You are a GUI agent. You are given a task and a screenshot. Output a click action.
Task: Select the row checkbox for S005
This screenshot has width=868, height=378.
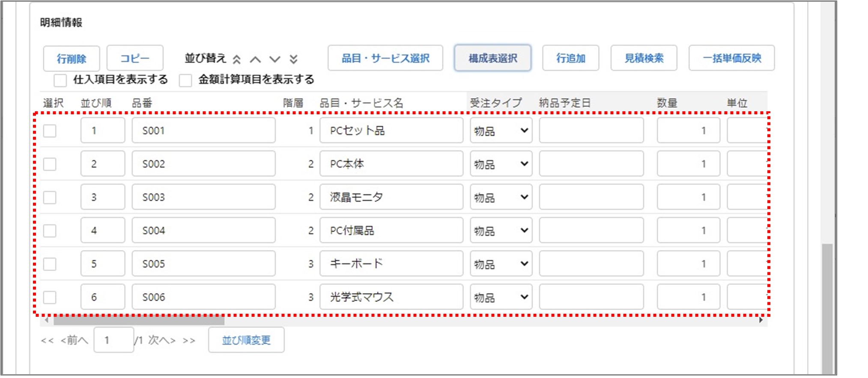(50, 264)
